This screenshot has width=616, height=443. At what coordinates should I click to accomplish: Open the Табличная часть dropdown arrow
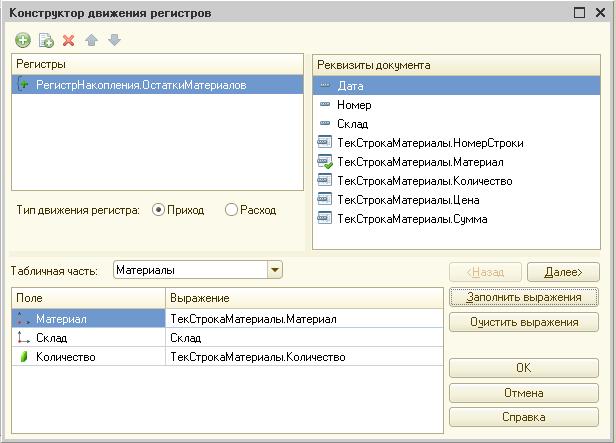[275, 270]
